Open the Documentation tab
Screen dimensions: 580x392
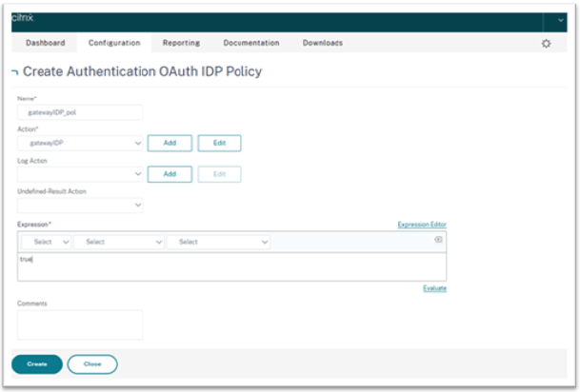[x=251, y=43]
